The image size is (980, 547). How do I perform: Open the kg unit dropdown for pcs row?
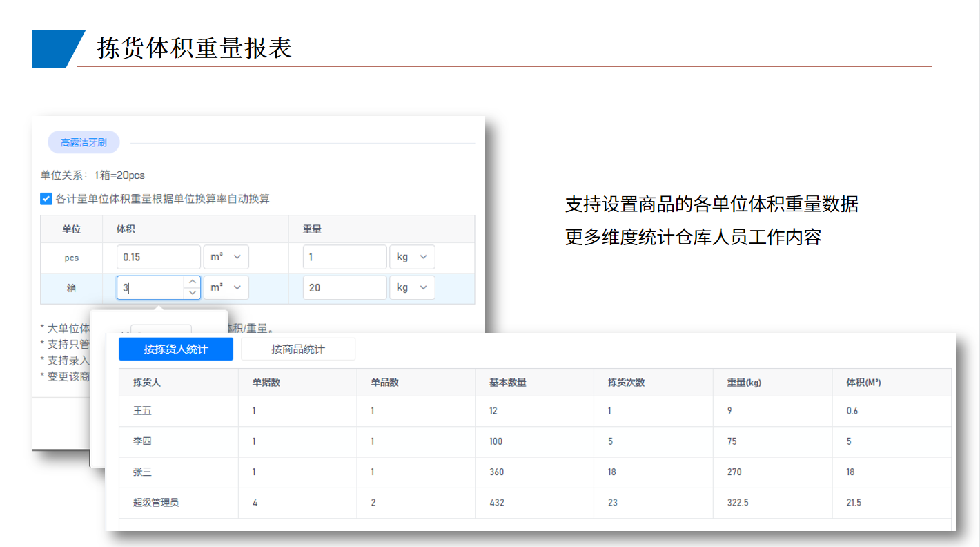(412, 257)
